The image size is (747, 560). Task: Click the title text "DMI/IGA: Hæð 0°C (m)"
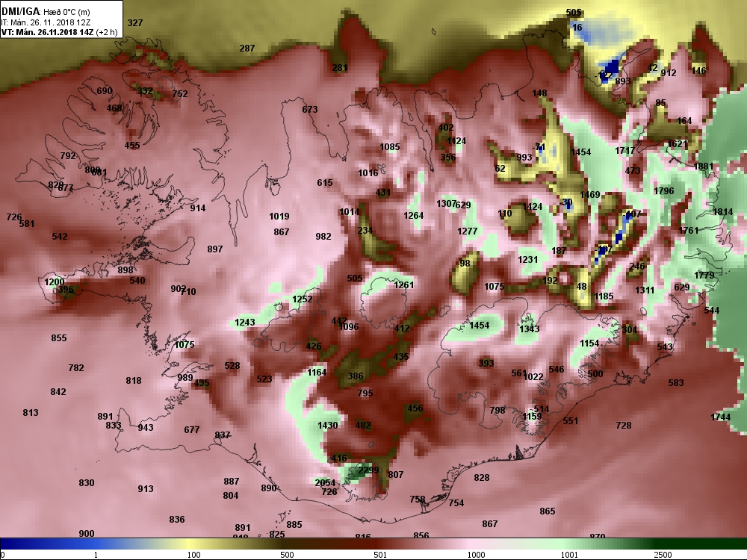(46, 11)
